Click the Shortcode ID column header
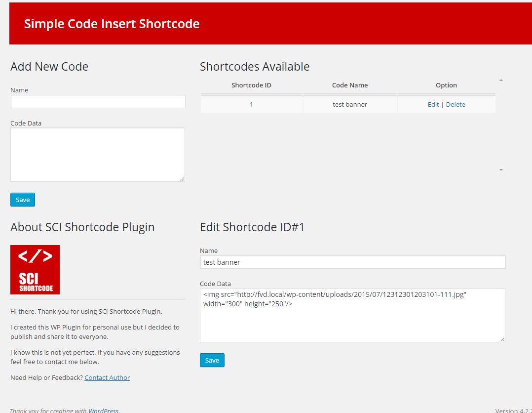This screenshot has width=532, height=413. pyautogui.click(x=251, y=85)
